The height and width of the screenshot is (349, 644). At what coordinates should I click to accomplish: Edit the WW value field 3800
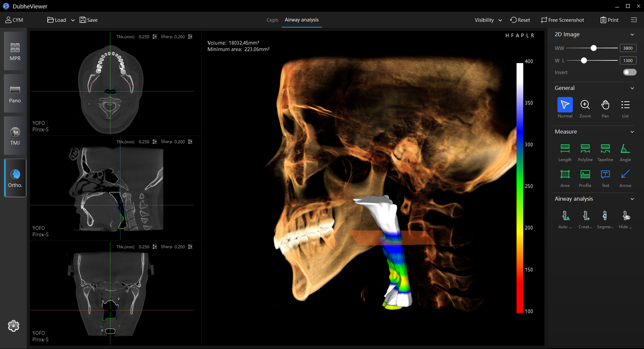coord(628,48)
